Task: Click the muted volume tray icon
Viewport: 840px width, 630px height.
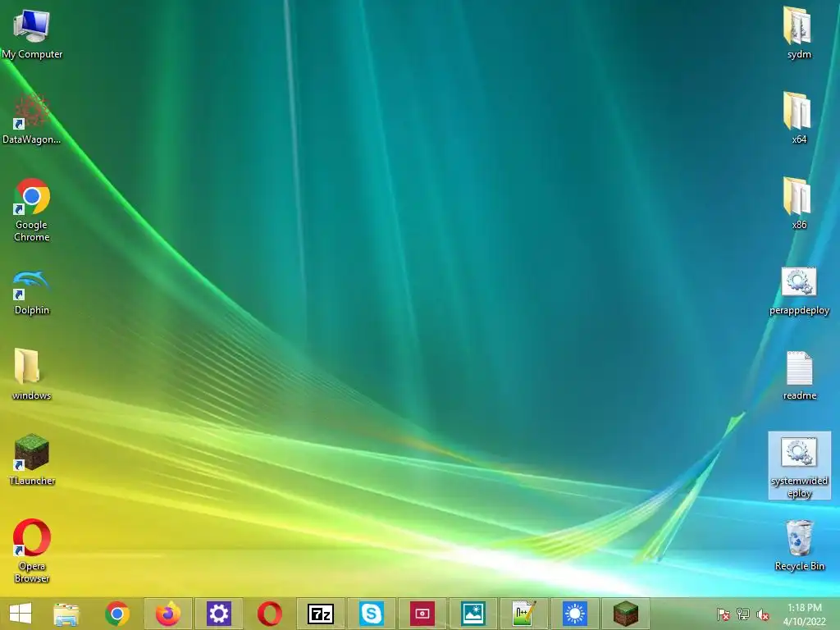Action: pos(763,614)
